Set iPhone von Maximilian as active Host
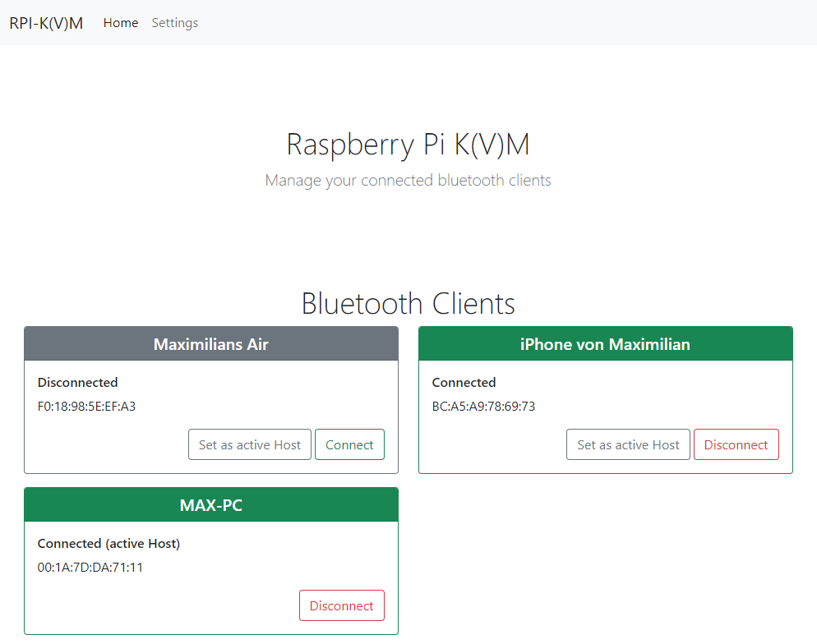This screenshot has width=817, height=644. (x=628, y=444)
